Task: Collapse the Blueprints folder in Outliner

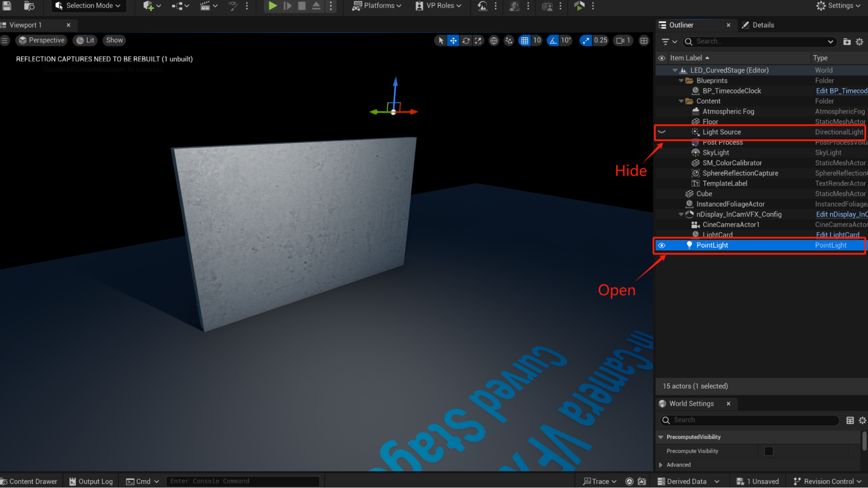Action: [x=681, y=80]
